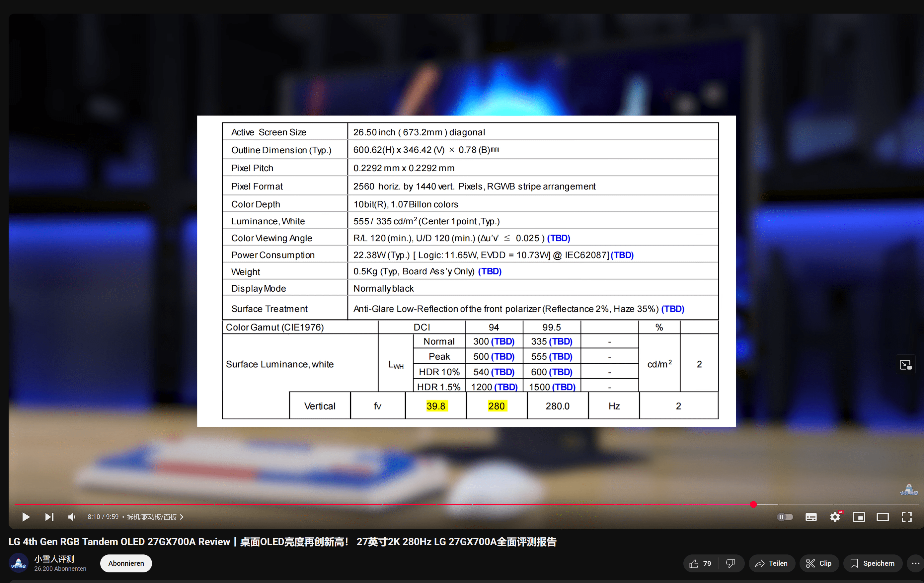924x583 pixels.
Task: Like the video with thumbs up
Action: coord(700,563)
